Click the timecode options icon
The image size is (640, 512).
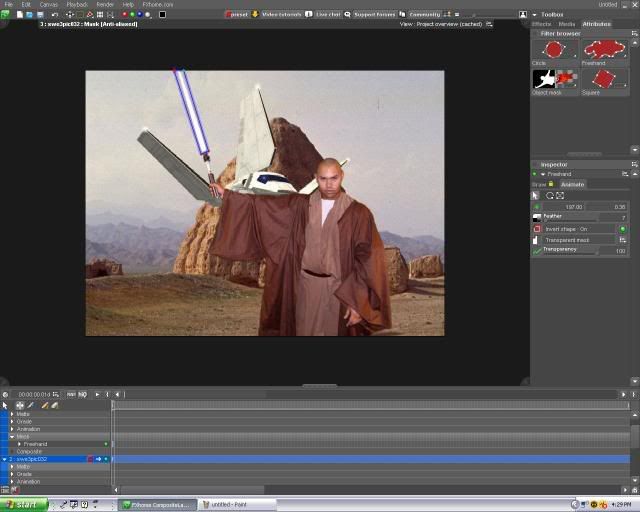pyautogui.click(x=56, y=394)
